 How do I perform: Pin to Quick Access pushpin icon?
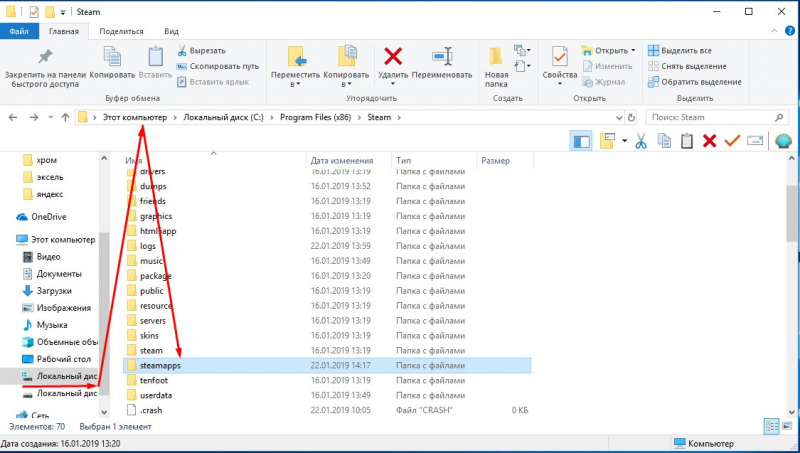point(45,57)
